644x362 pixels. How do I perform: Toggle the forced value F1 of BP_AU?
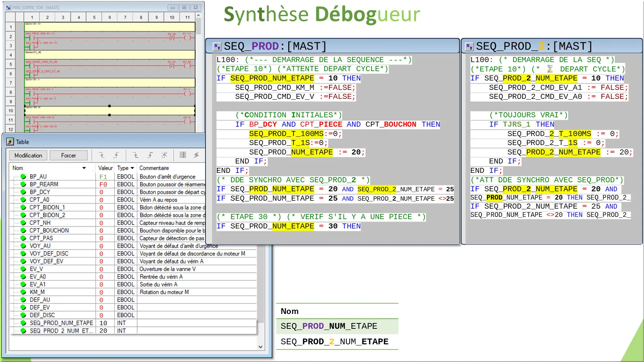pyautogui.click(x=103, y=176)
